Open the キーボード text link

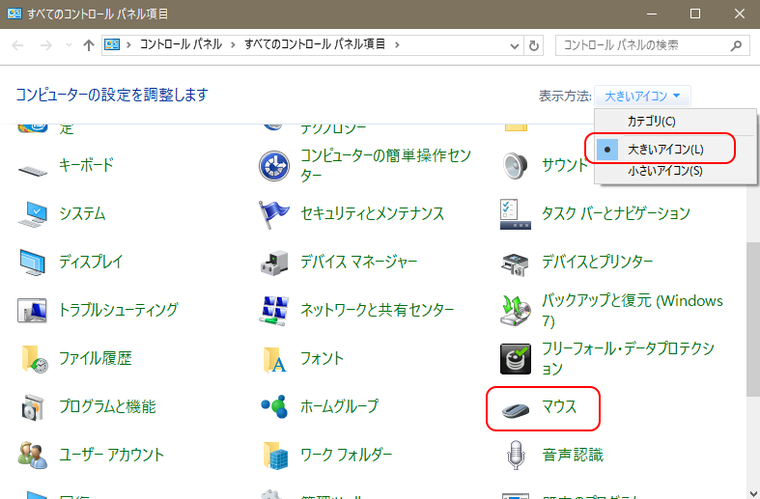click(86, 165)
